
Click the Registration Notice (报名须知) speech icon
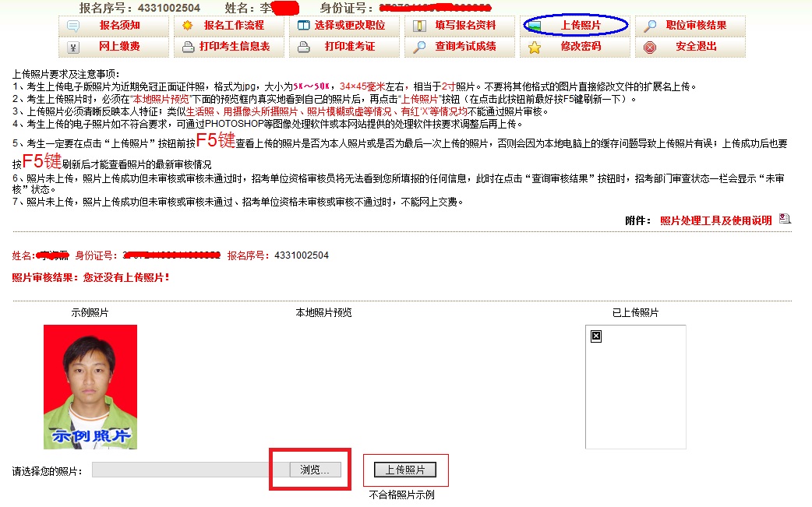coord(74,26)
